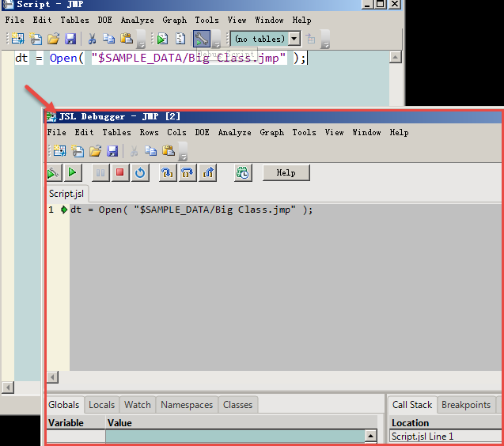Image resolution: width=504 pixels, height=446 pixels.
Task: Click the Help button in debugger toolbar
Action: click(x=286, y=173)
